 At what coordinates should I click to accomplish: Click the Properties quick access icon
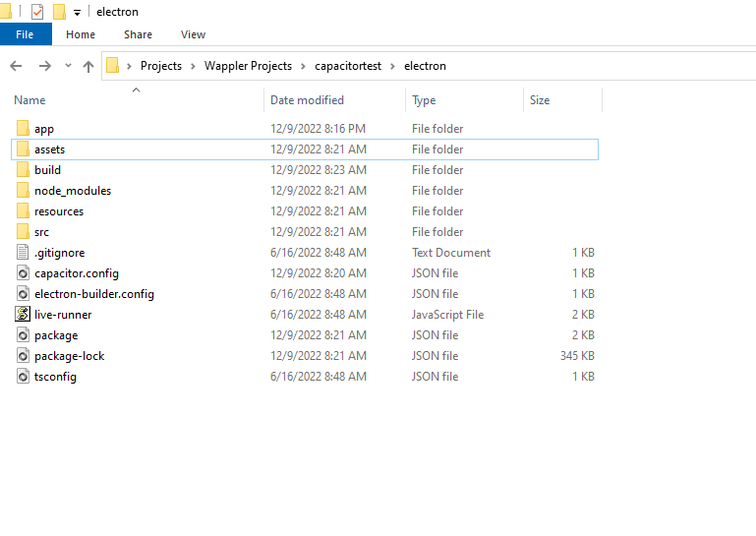(x=37, y=12)
